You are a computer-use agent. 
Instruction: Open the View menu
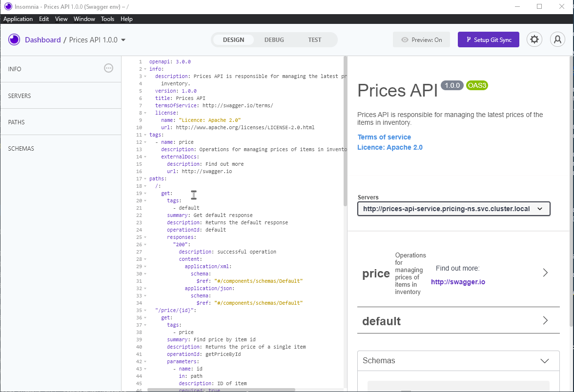pos(61,19)
